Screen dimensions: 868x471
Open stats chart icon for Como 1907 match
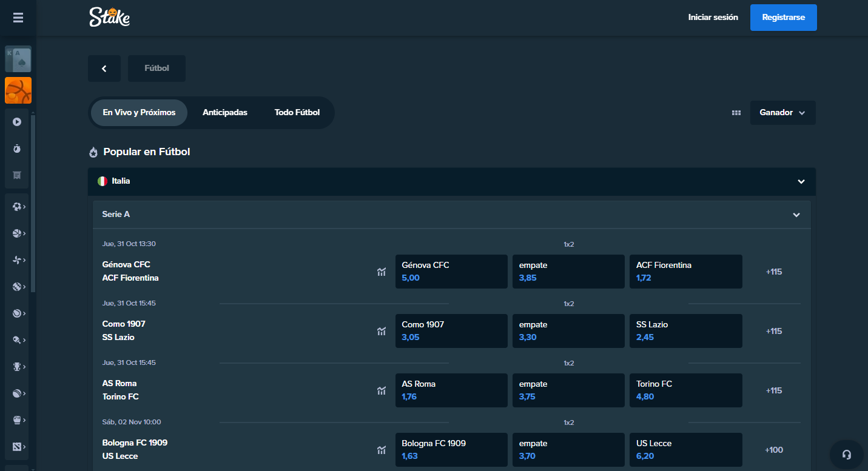[x=382, y=331]
